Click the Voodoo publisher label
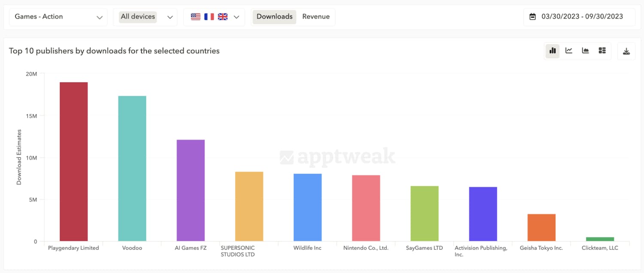This screenshot has height=273, width=644. (132, 248)
